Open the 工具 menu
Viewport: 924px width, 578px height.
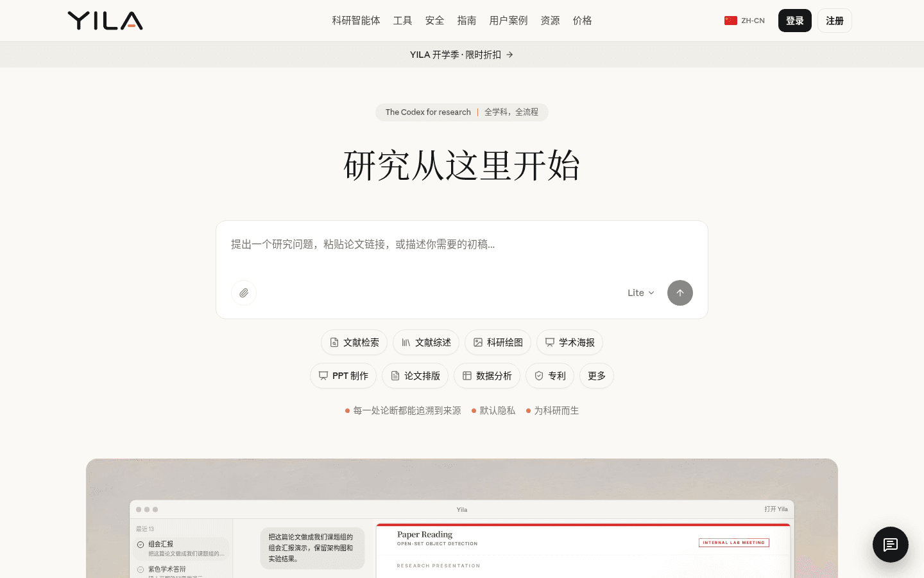[403, 21]
